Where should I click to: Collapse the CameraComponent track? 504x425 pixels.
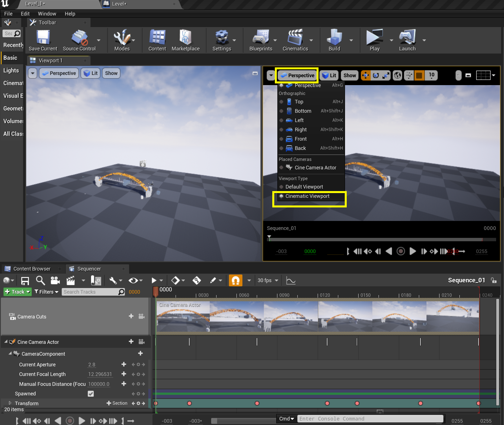(10, 353)
